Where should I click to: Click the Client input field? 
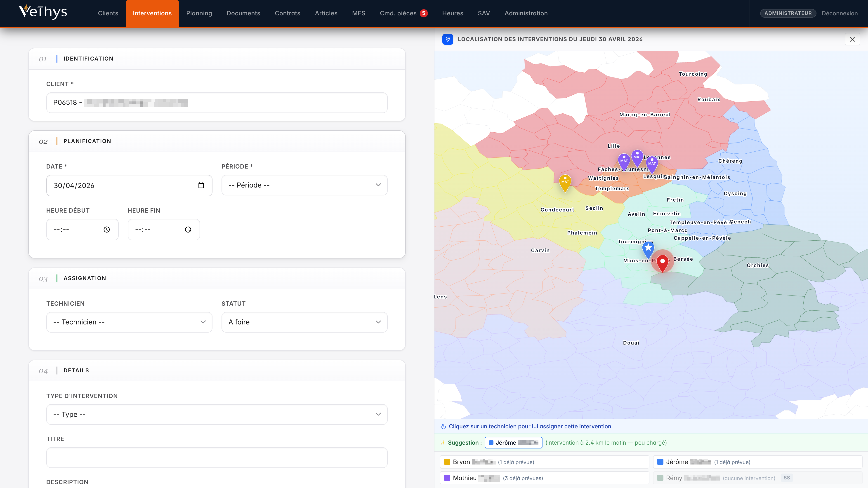click(x=217, y=102)
